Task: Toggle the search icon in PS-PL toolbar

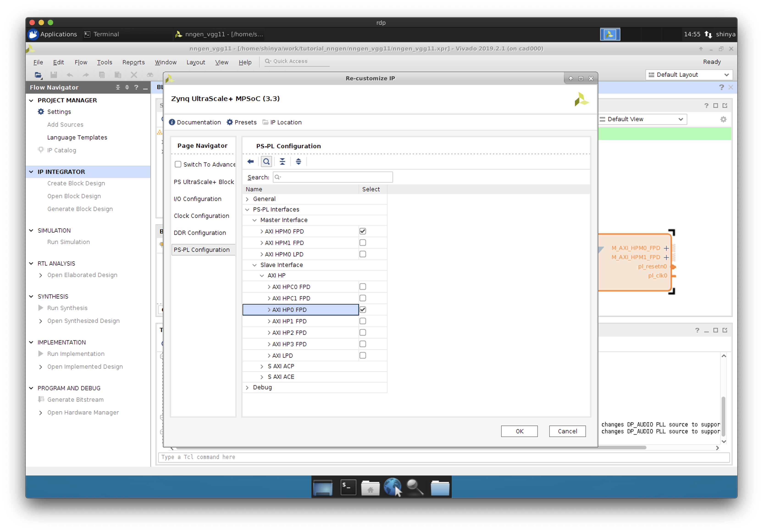Action: (266, 161)
